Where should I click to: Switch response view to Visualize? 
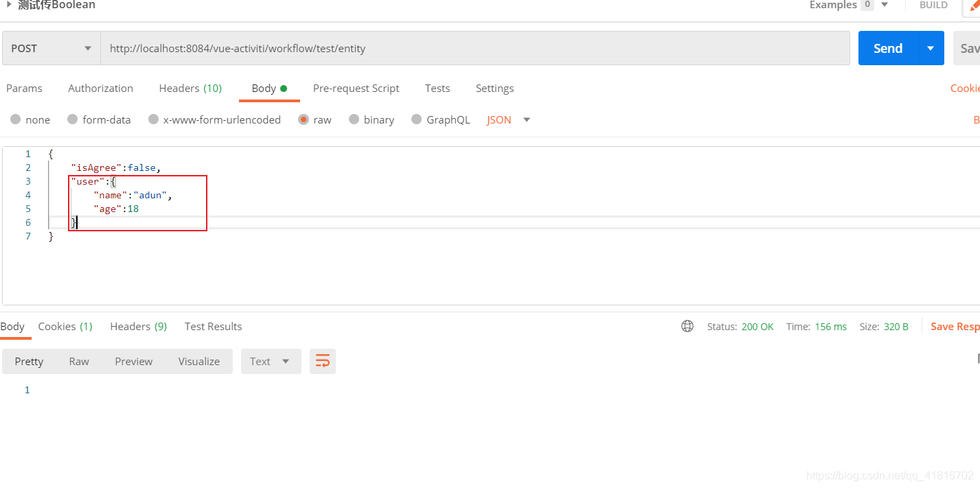point(199,361)
